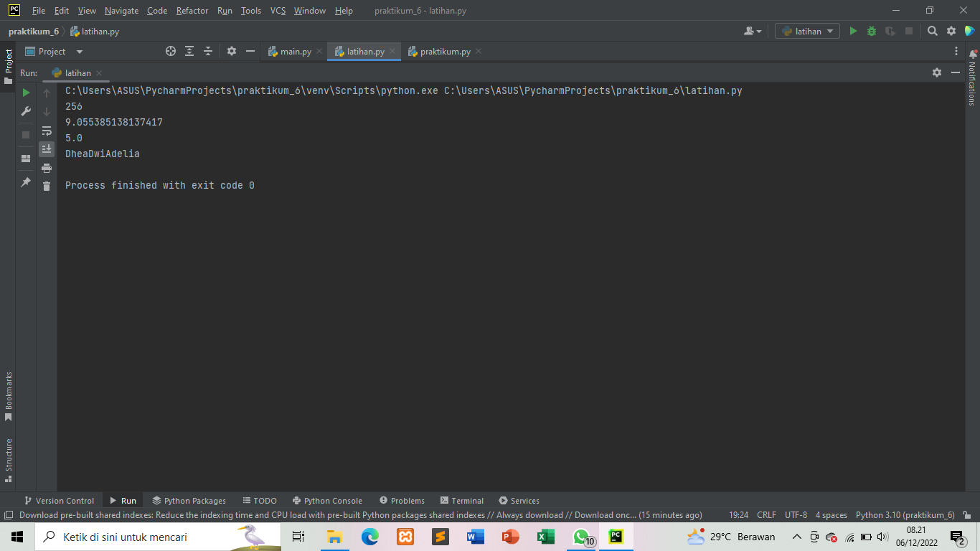Toggle scroll-to-end in the console
The height and width of the screenshot is (551, 980).
46,149
